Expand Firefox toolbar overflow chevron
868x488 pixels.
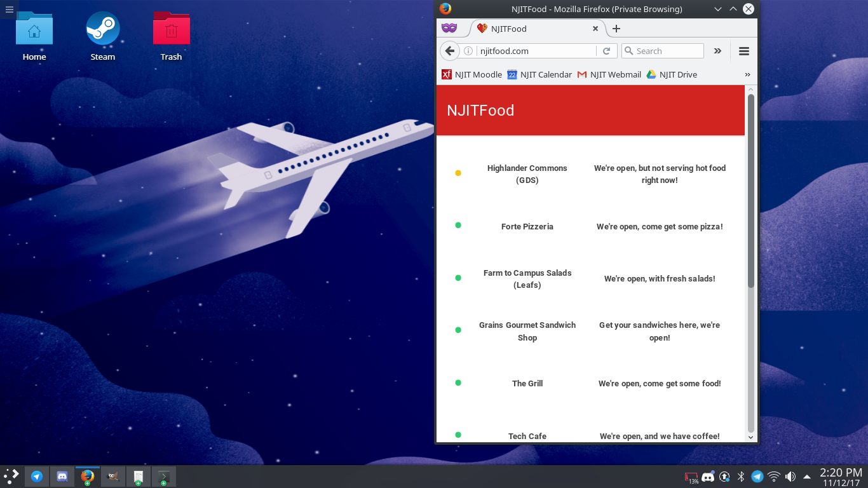click(x=717, y=51)
